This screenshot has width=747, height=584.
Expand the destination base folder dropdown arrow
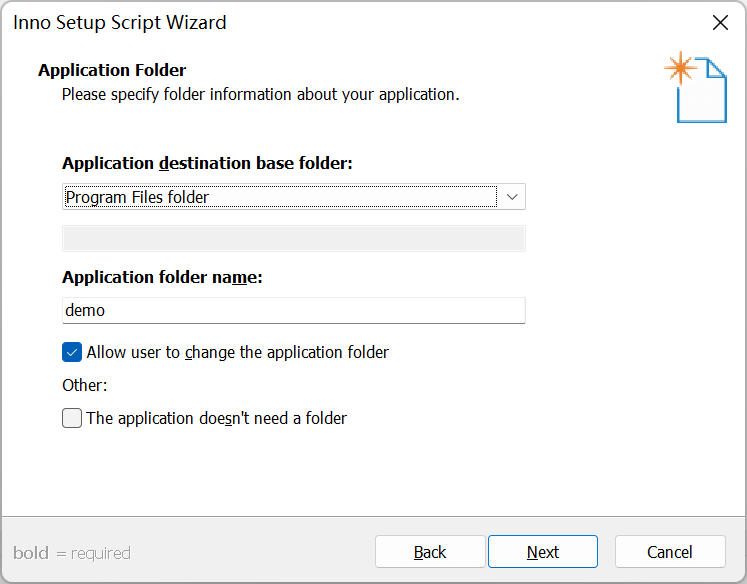512,197
